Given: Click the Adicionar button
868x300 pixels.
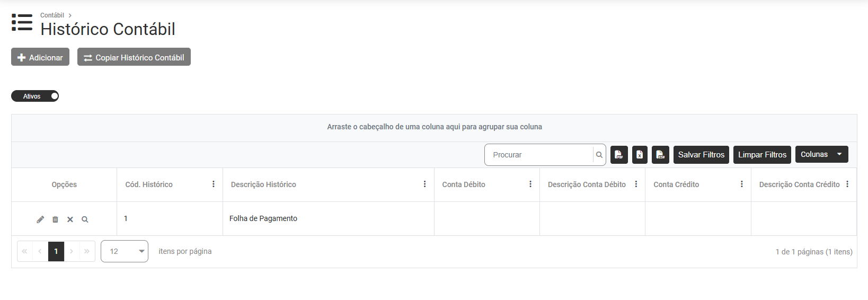Looking at the screenshot, I should (40, 57).
